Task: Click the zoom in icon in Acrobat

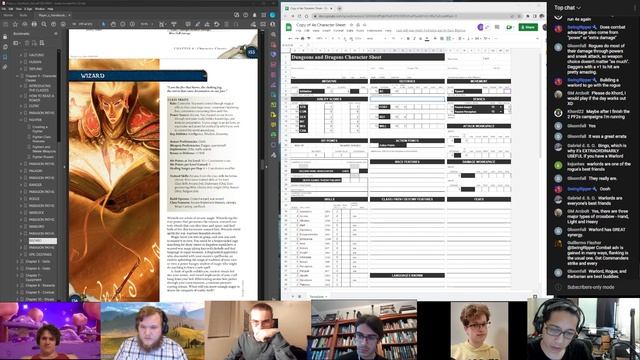Action: [132, 24]
